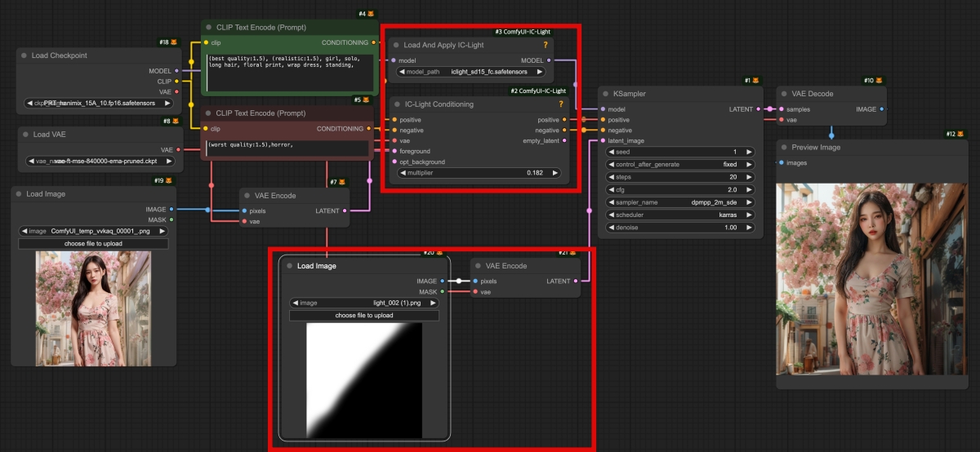Screen dimensions: 980x452
Task: Click the positive prompt text box
Action: [290, 72]
